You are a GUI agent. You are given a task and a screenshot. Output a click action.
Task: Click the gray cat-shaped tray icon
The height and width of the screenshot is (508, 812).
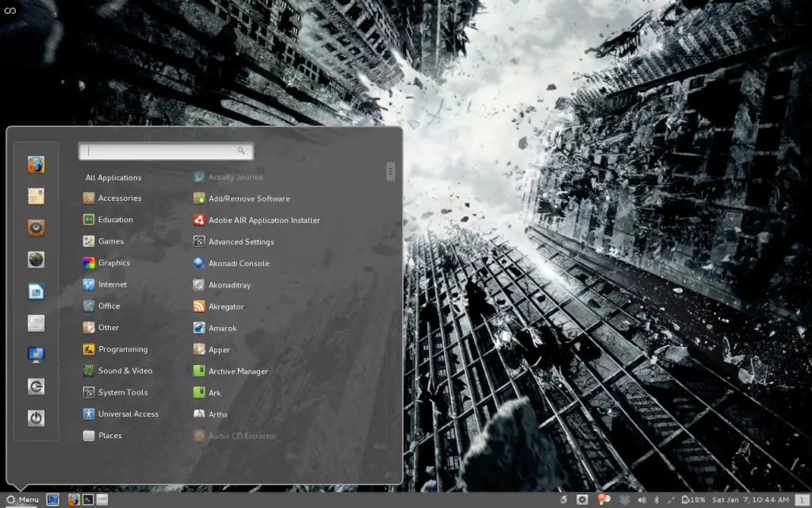tap(625, 500)
